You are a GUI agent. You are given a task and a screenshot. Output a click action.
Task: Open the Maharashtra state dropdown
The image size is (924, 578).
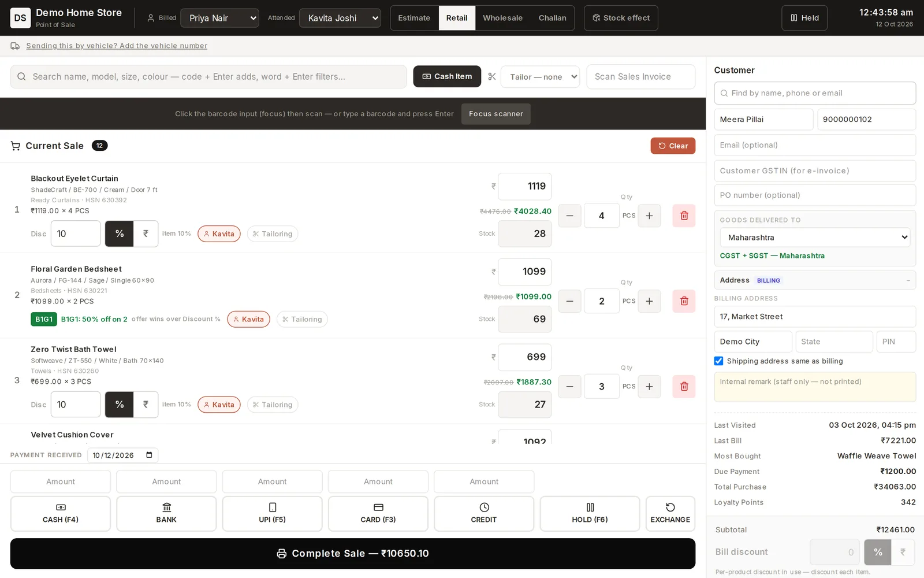[x=815, y=238]
